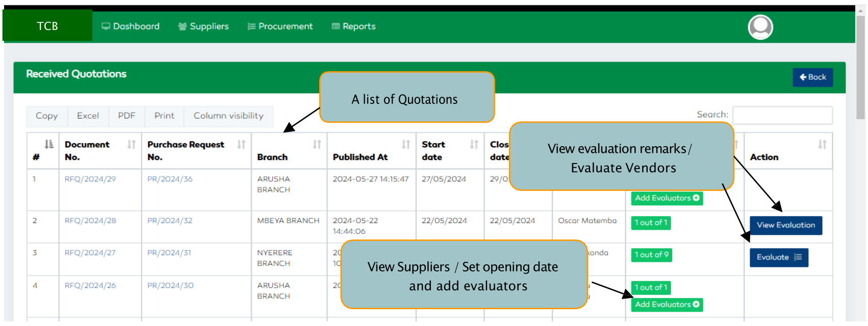
Task: View Evaluation for RFQ/2024/28
Action: click(x=785, y=226)
